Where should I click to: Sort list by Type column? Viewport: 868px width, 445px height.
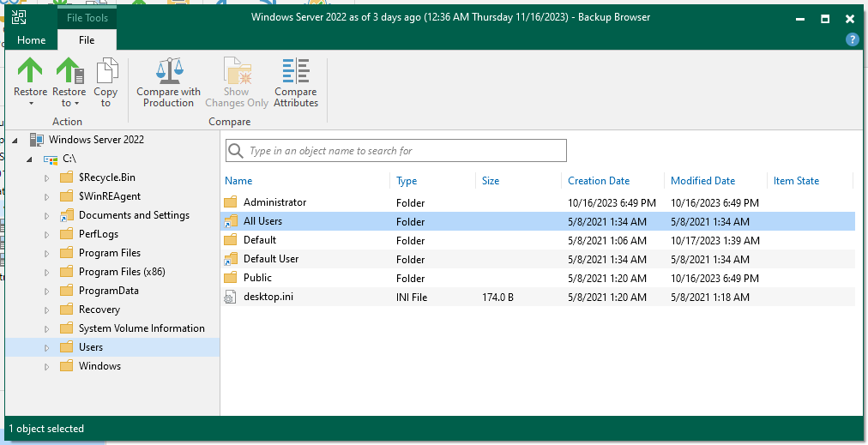pyautogui.click(x=407, y=180)
